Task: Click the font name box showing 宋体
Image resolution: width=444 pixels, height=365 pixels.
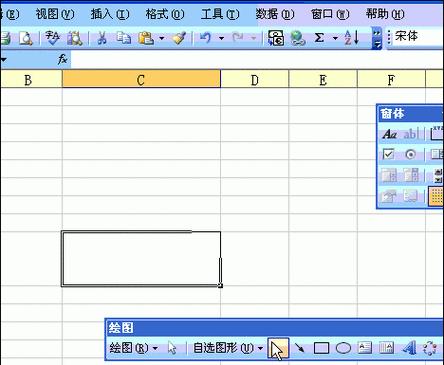Action: pos(418,36)
